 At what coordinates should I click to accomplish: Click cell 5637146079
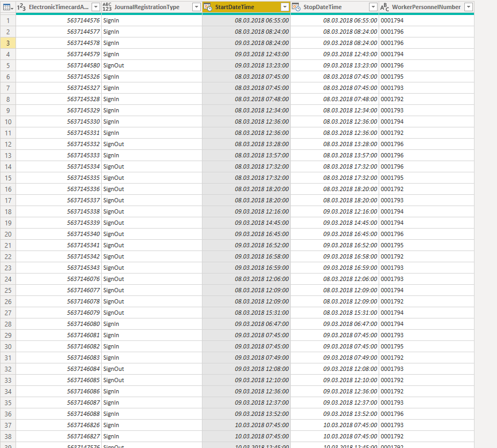coord(58,313)
